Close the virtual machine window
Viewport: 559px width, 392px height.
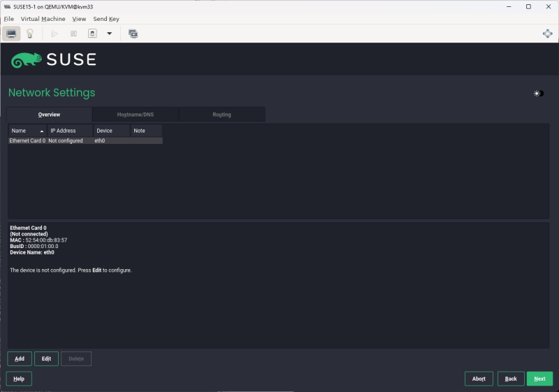point(549,6)
